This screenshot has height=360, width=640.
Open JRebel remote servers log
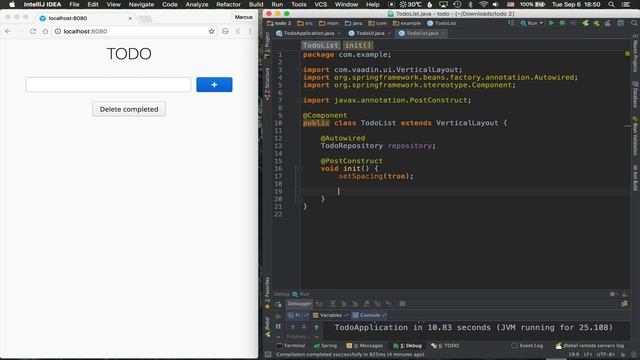pos(590,346)
